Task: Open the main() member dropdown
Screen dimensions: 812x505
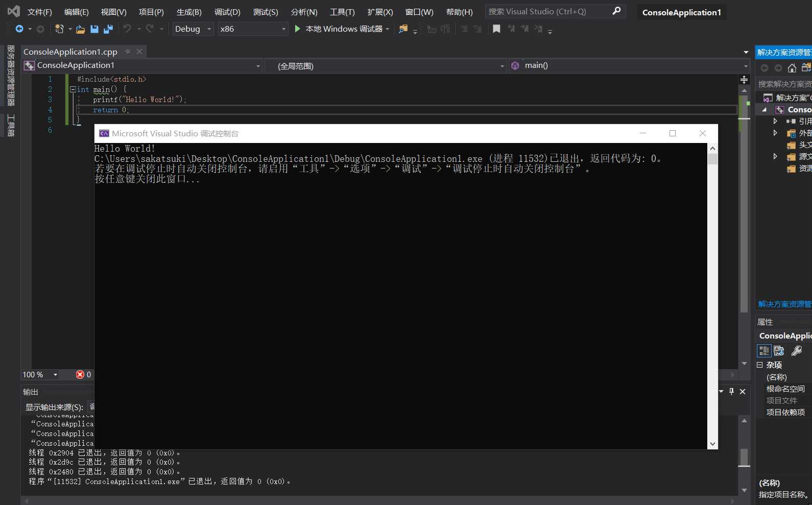Action: pos(629,65)
